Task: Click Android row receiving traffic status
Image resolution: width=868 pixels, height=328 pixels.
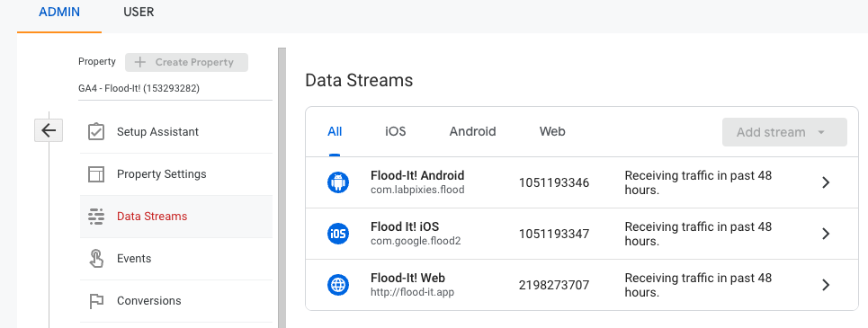Action: click(698, 182)
